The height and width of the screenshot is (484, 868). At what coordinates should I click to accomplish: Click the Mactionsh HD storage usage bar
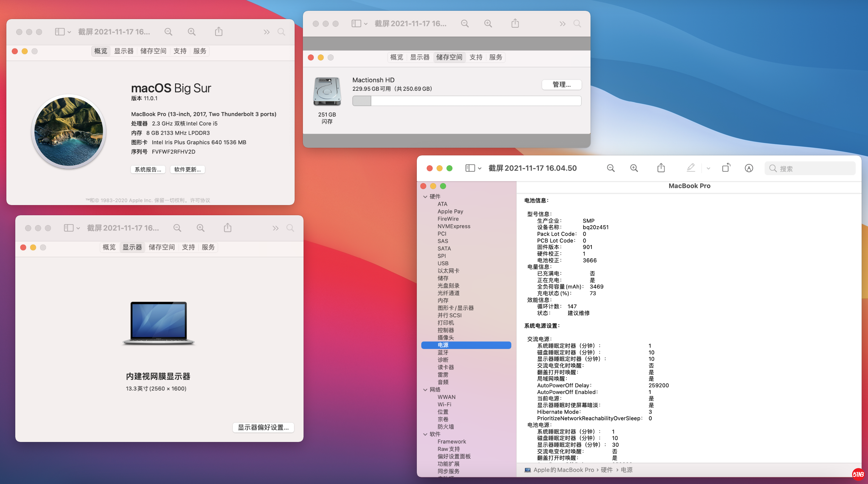[466, 101]
